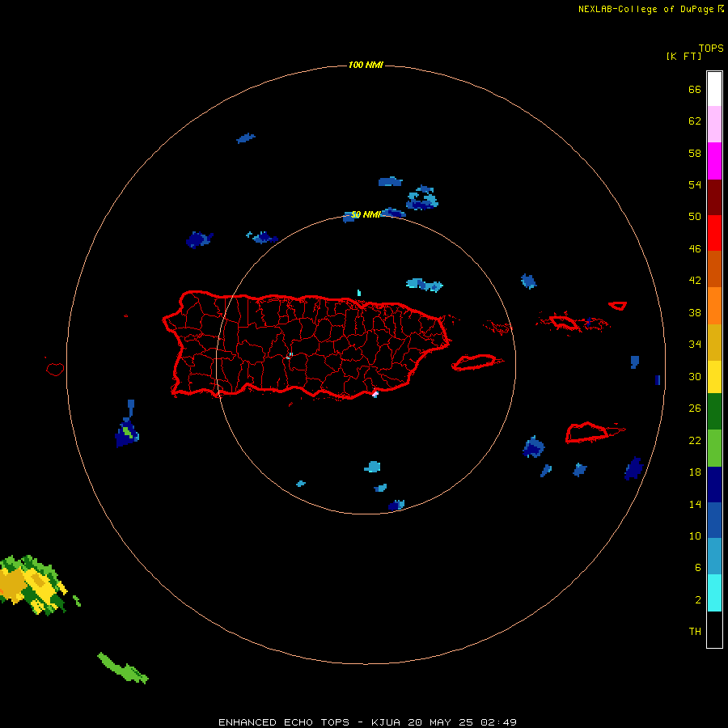Click the '42' legend value
The height and width of the screenshot is (728, 728).
pos(695,280)
